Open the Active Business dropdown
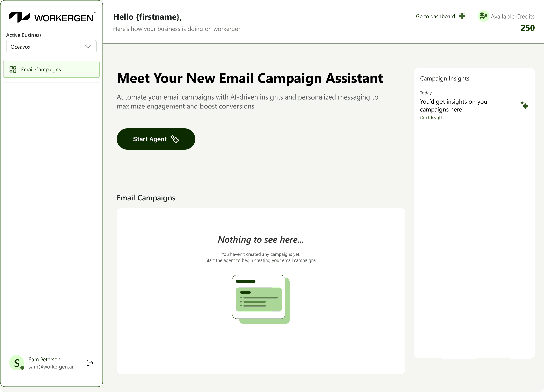This screenshot has width=544, height=392. coord(51,47)
